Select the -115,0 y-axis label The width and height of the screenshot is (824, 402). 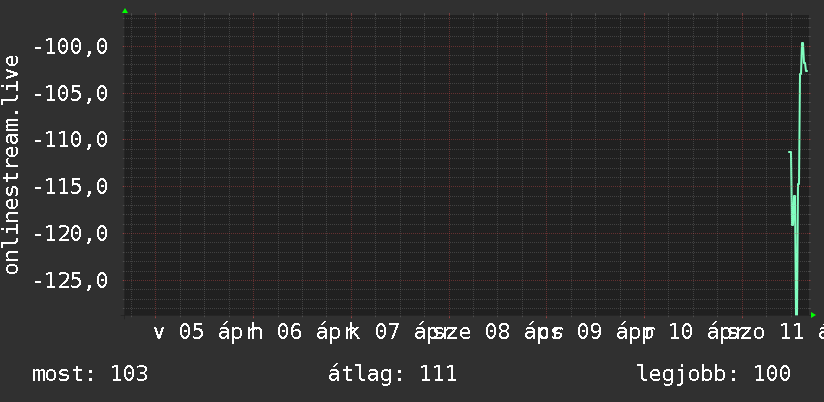(x=71, y=186)
